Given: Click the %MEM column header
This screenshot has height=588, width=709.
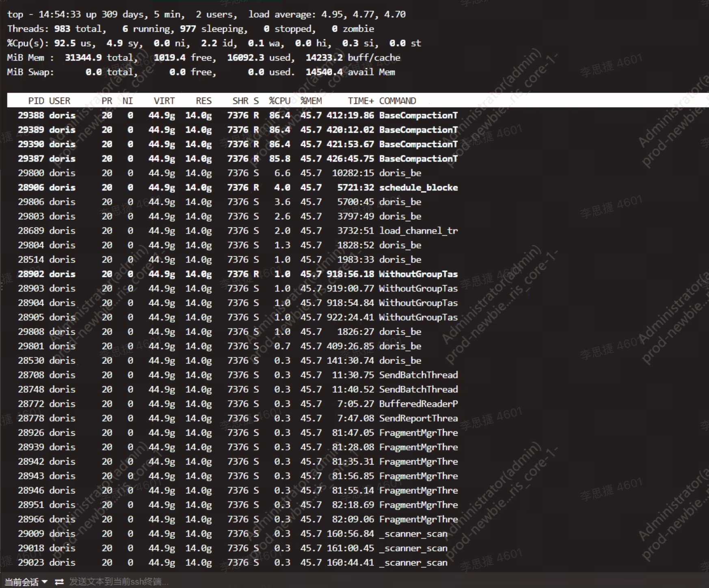Looking at the screenshot, I should [311, 101].
